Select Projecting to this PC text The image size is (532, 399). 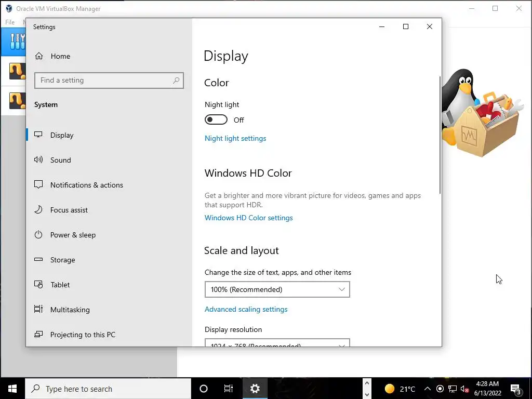click(x=83, y=335)
